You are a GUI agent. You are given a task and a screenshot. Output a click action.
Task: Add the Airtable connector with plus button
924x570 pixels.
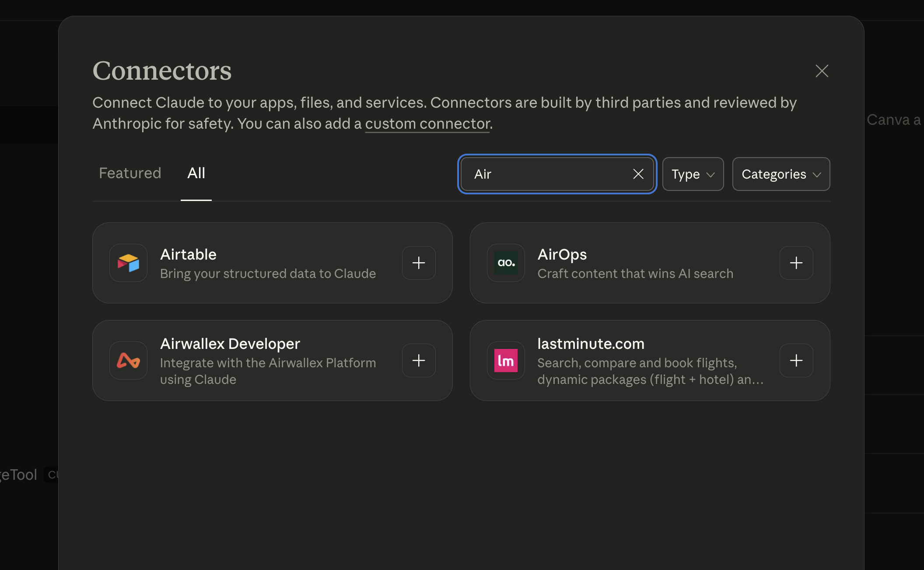pos(419,263)
